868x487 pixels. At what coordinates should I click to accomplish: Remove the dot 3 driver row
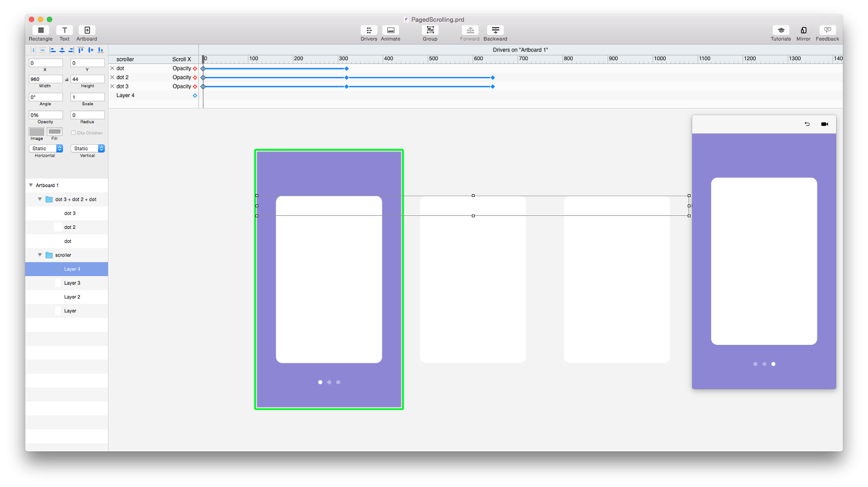(x=112, y=86)
